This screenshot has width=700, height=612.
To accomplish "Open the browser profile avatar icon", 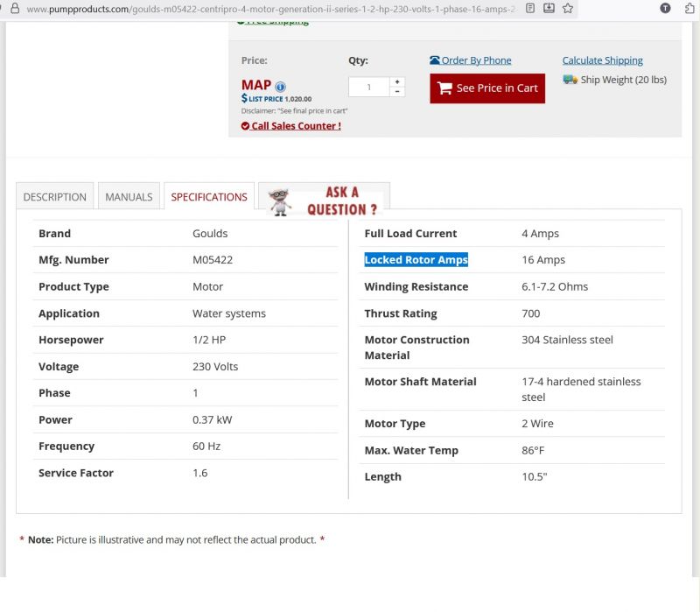I will click(x=665, y=8).
